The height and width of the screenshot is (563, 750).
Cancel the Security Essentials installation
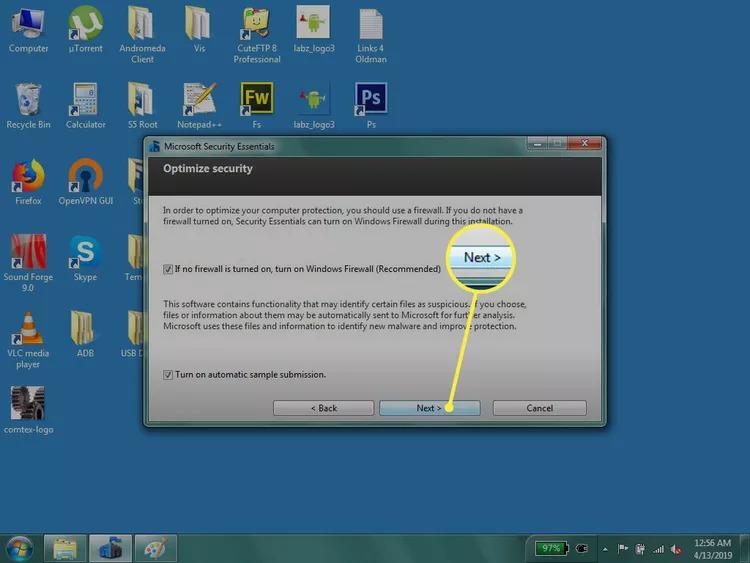coord(540,408)
